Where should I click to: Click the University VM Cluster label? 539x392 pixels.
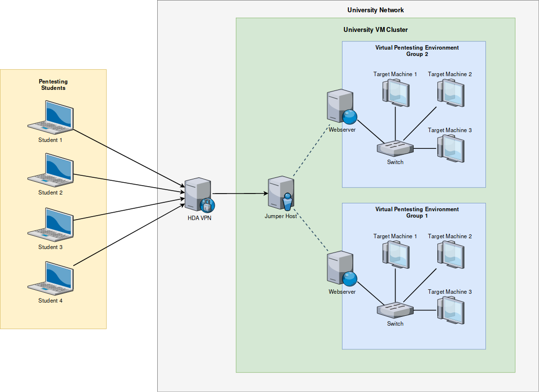point(375,29)
